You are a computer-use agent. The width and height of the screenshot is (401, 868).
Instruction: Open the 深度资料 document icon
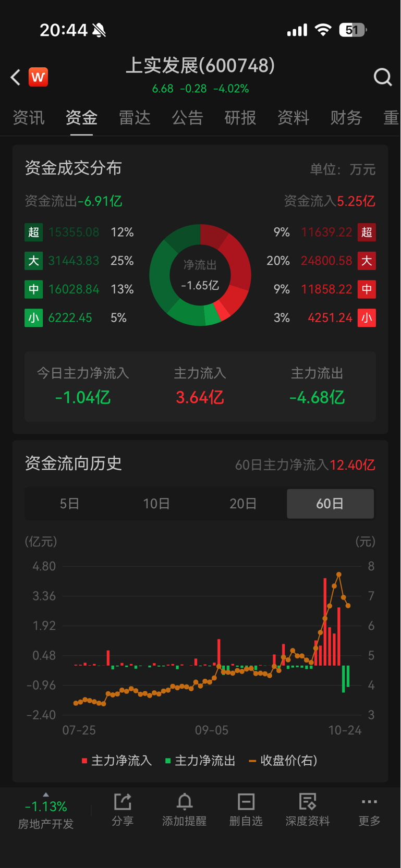click(308, 802)
